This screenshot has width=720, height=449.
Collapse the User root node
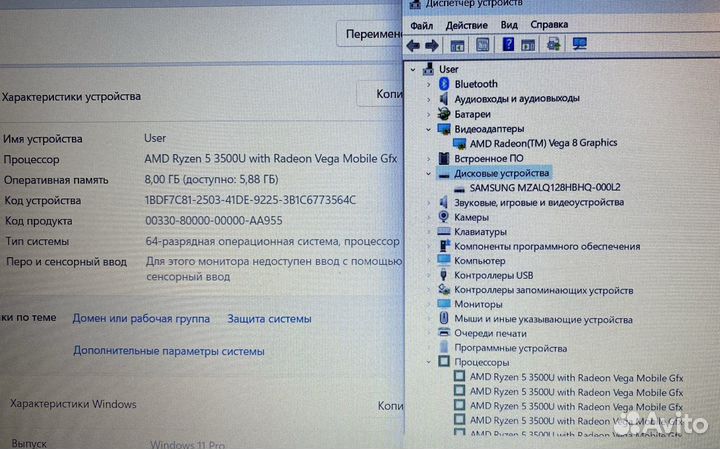tap(413, 70)
